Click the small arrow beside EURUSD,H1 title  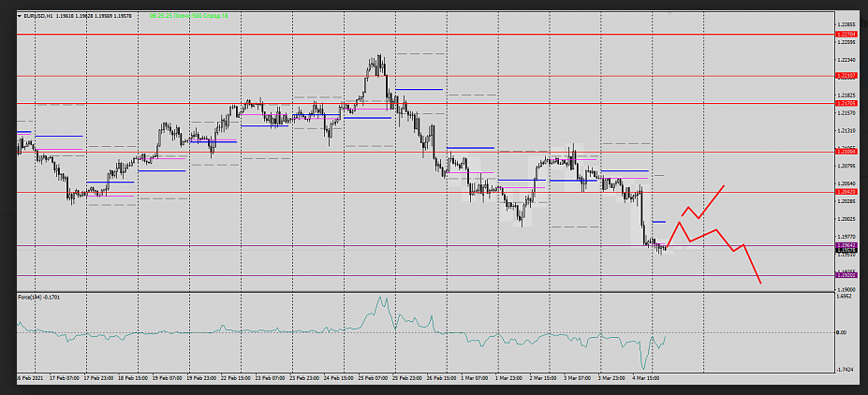[x=21, y=16]
